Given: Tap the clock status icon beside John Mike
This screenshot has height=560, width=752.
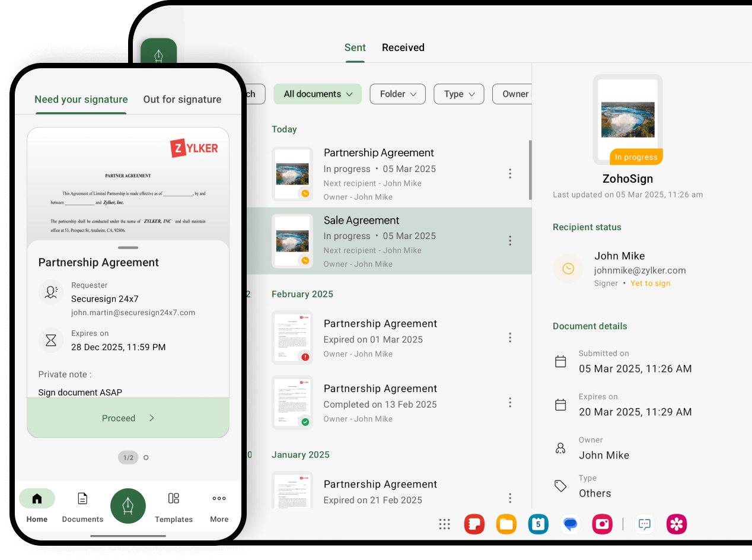Looking at the screenshot, I should (568, 269).
